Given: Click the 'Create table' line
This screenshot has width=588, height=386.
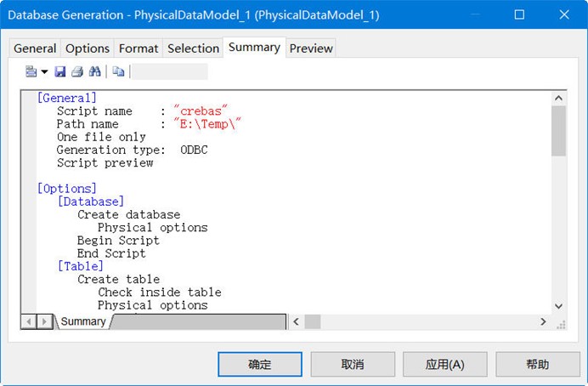Looking at the screenshot, I should pos(118,280).
